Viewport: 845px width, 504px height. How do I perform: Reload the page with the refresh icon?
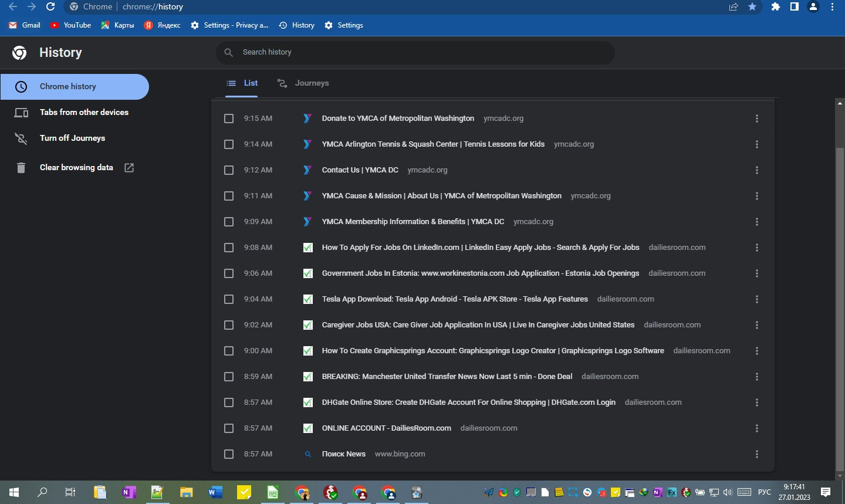tap(50, 6)
